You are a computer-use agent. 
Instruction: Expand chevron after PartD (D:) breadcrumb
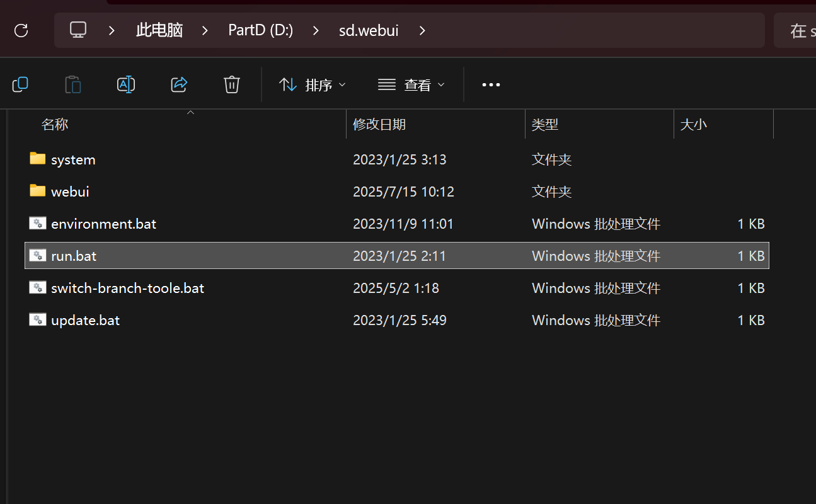coord(316,30)
